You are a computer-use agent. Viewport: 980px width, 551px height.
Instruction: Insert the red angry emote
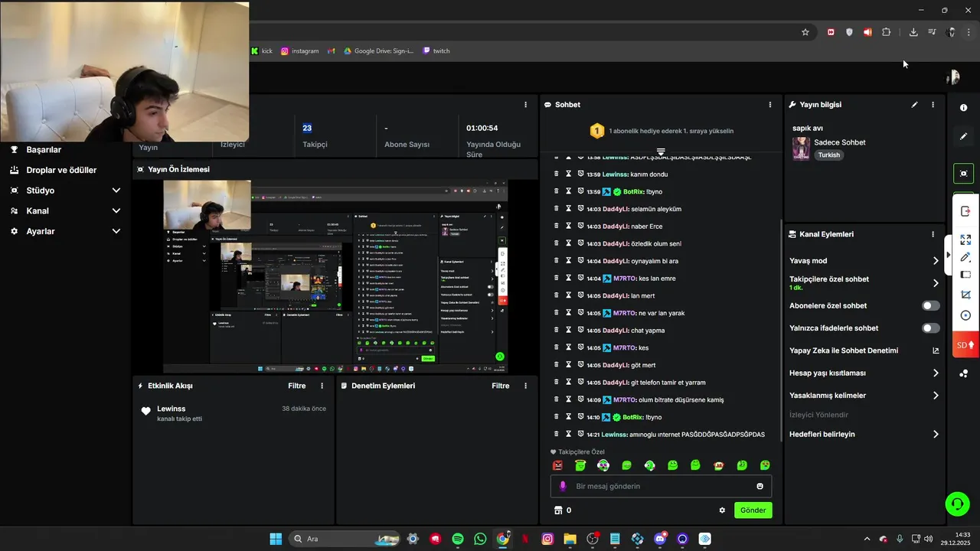(x=557, y=465)
